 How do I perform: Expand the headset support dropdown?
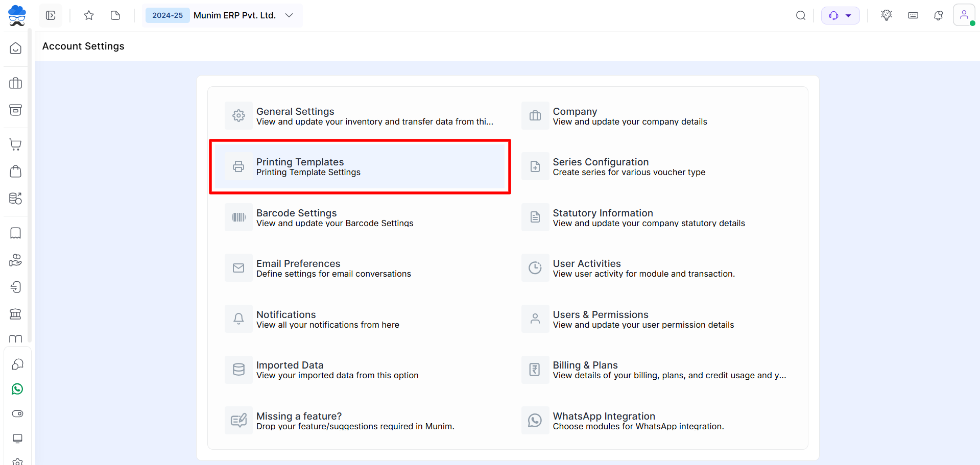[x=840, y=15]
